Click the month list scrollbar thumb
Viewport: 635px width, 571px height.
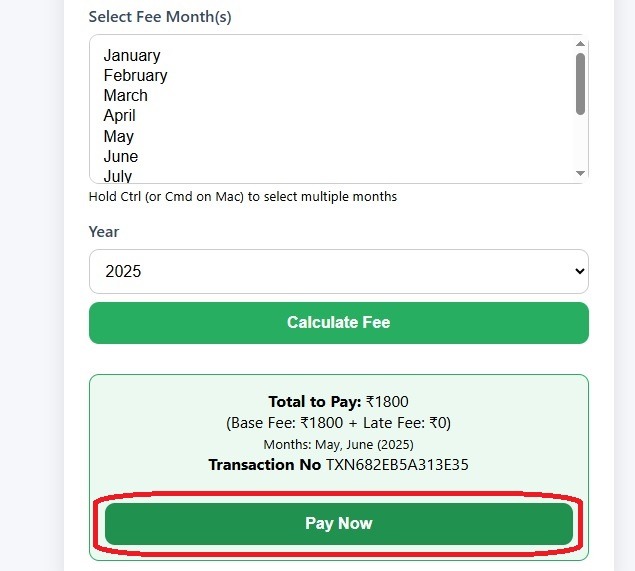(x=580, y=84)
